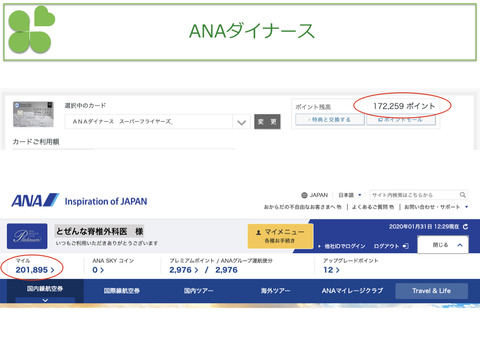Image resolution: width=480 pixels, height=360 pixels.
Task: Click the green clover logo
Action: coord(31,30)
